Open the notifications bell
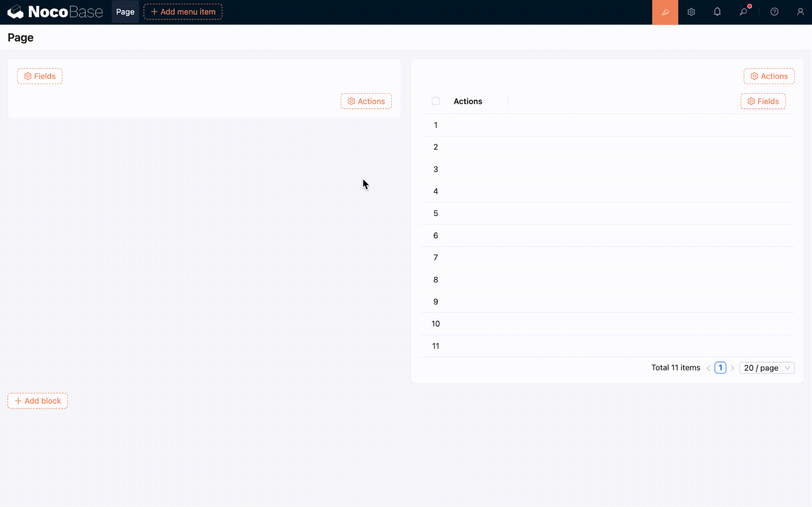 point(717,12)
